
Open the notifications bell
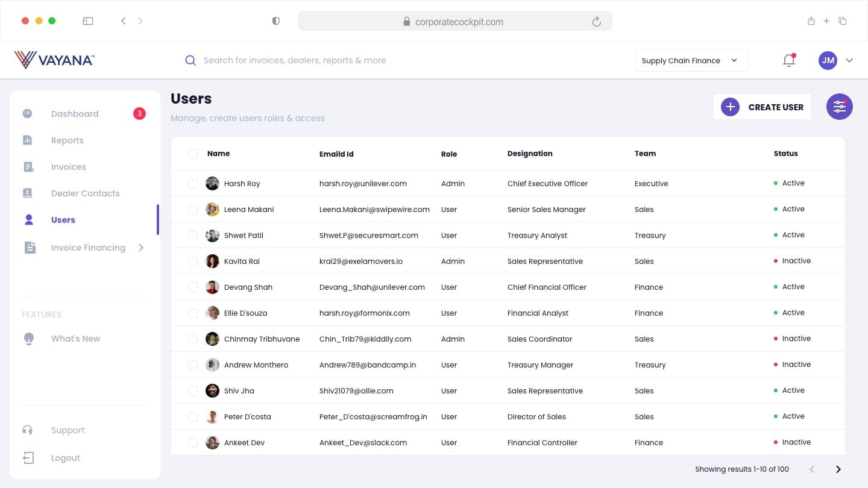pos(789,60)
